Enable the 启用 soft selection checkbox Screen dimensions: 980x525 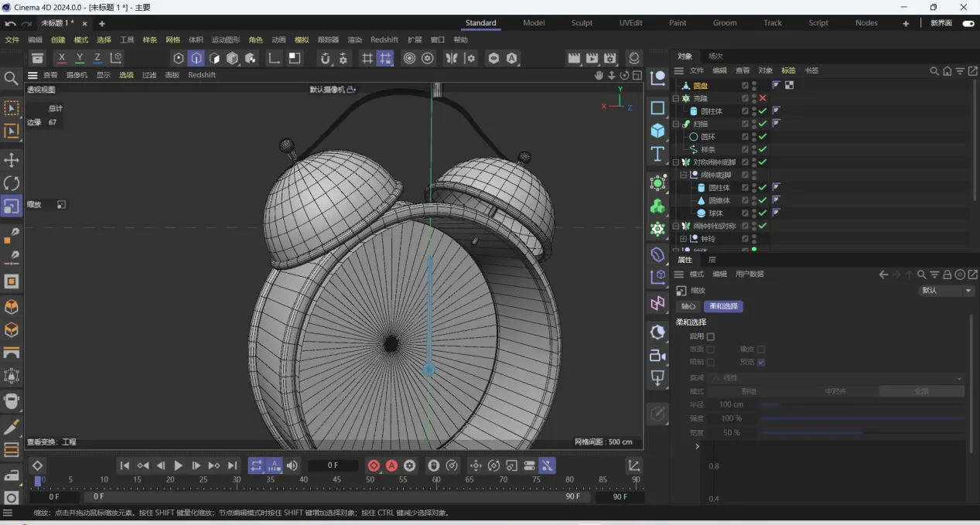coord(711,336)
